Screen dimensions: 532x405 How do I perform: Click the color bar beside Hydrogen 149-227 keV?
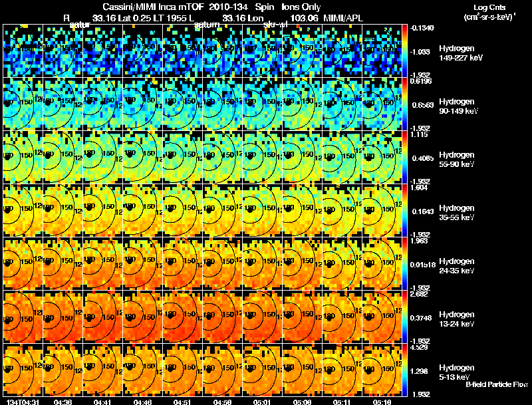point(404,51)
